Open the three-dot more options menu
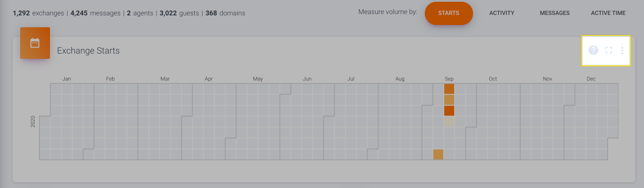 click(x=622, y=51)
